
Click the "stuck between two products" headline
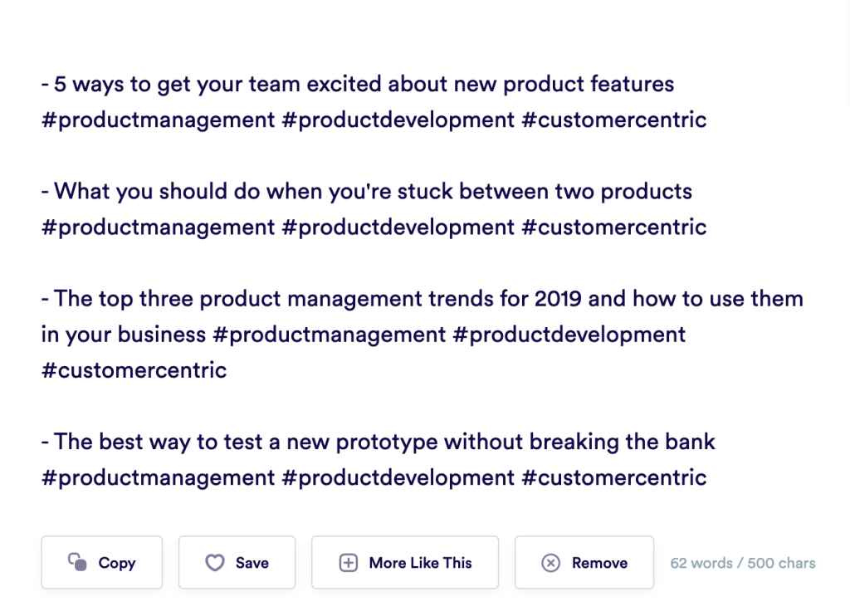pyautogui.click(x=367, y=191)
